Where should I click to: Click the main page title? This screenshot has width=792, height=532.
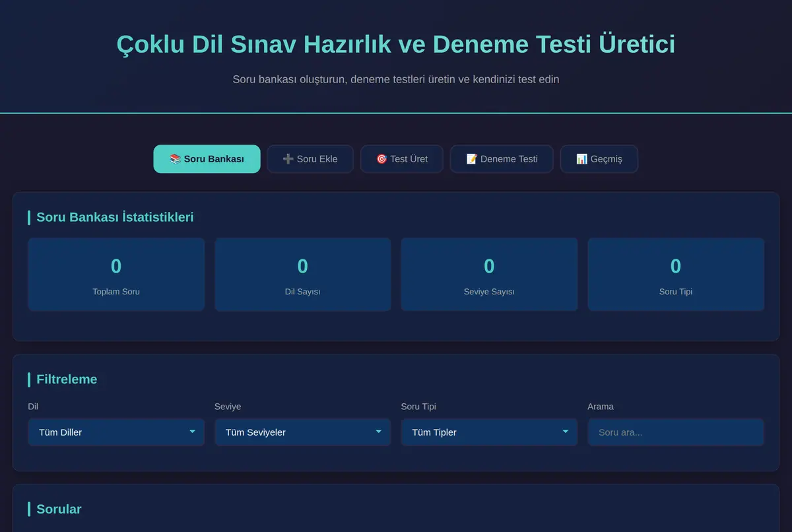tap(396, 45)
